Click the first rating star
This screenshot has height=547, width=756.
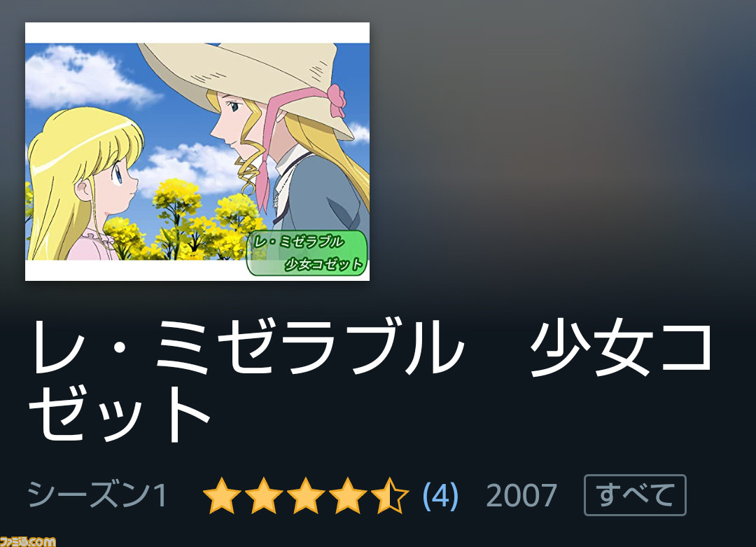point(222,495)
